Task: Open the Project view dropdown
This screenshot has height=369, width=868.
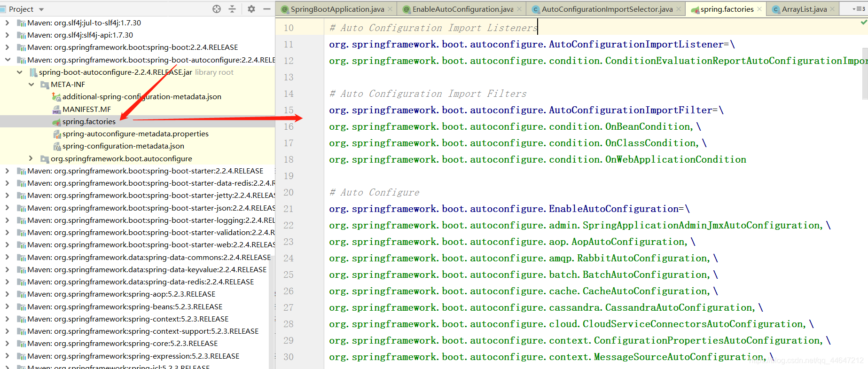Action: click(x=41, y=9)
